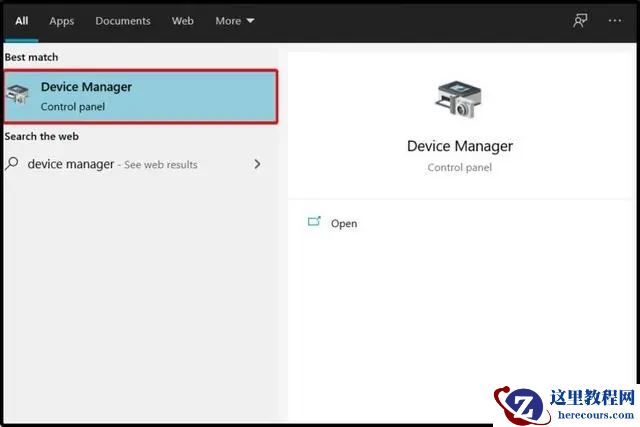Click Device Manager icon in best match

pos(18,94)
